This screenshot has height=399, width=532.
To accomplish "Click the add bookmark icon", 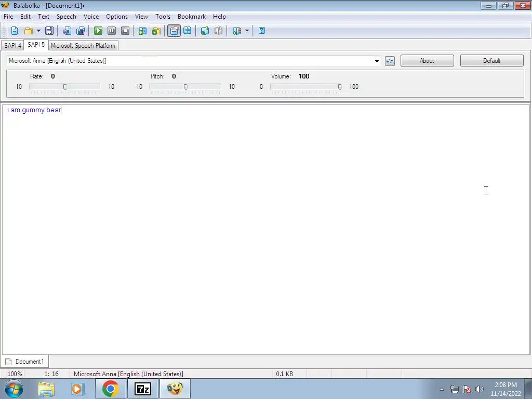I will [205, 31].
